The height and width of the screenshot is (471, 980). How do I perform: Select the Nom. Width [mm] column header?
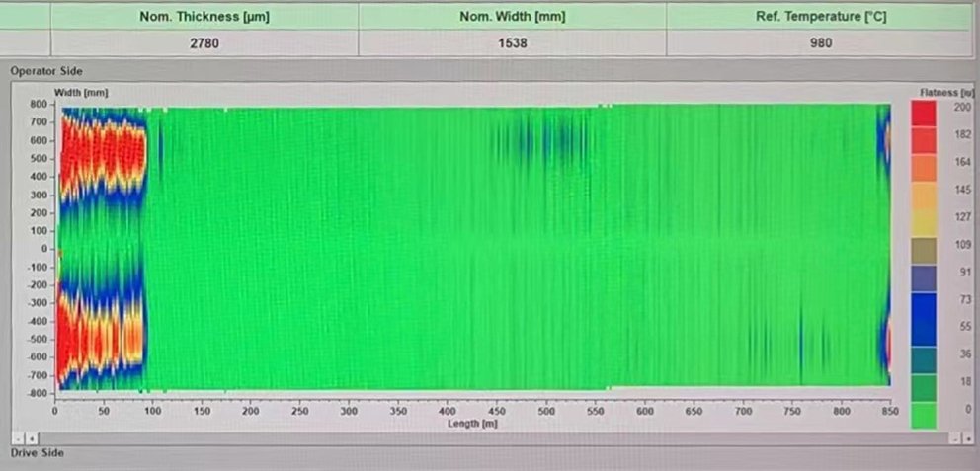tap(511, 17)
